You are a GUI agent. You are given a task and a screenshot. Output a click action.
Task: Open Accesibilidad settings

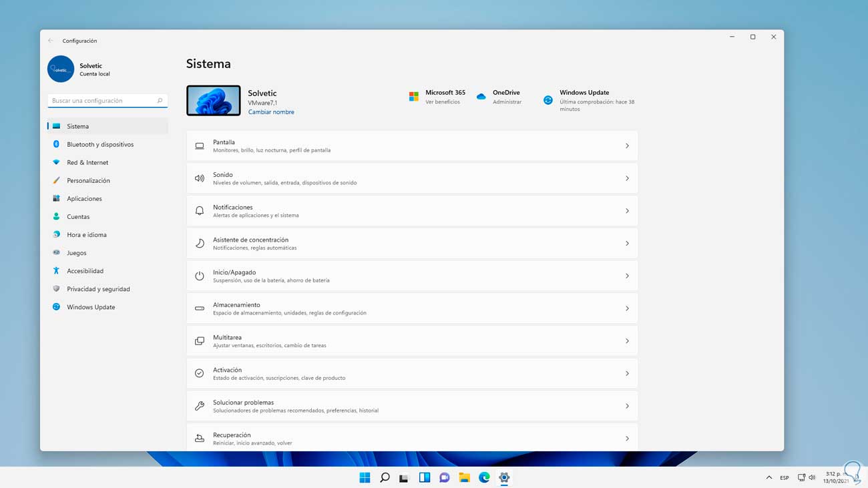(107, 270)
